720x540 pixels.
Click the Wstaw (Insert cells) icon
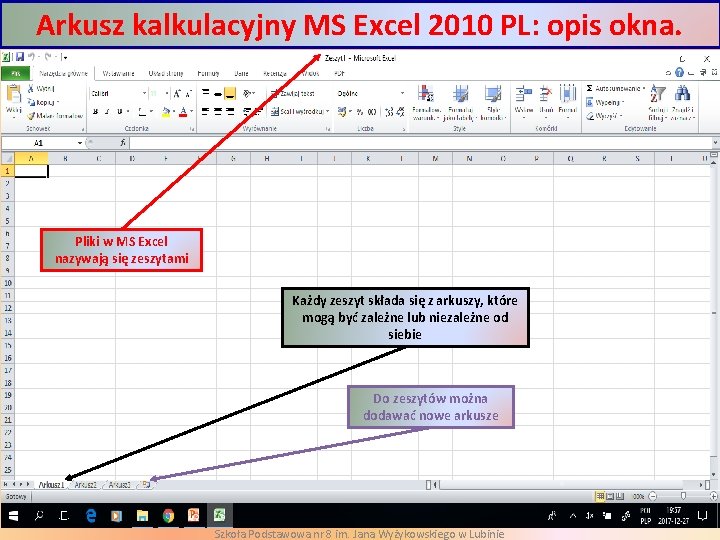point(523,94)
